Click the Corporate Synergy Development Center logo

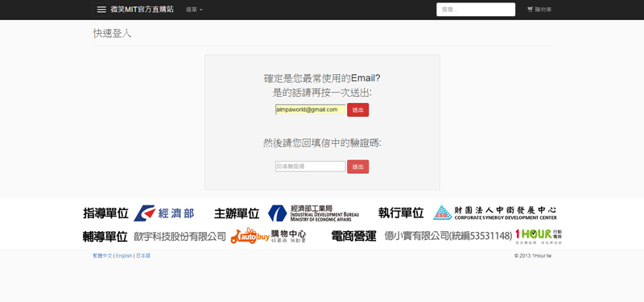[495, 213]
